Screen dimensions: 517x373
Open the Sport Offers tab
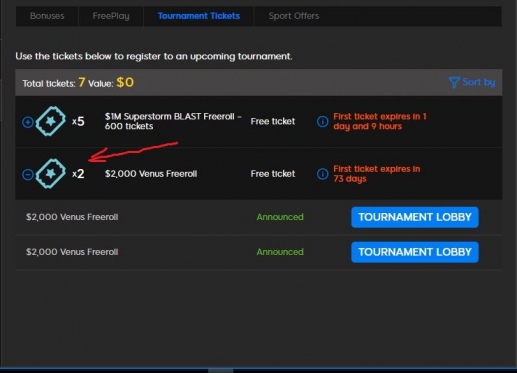[294, 16]
